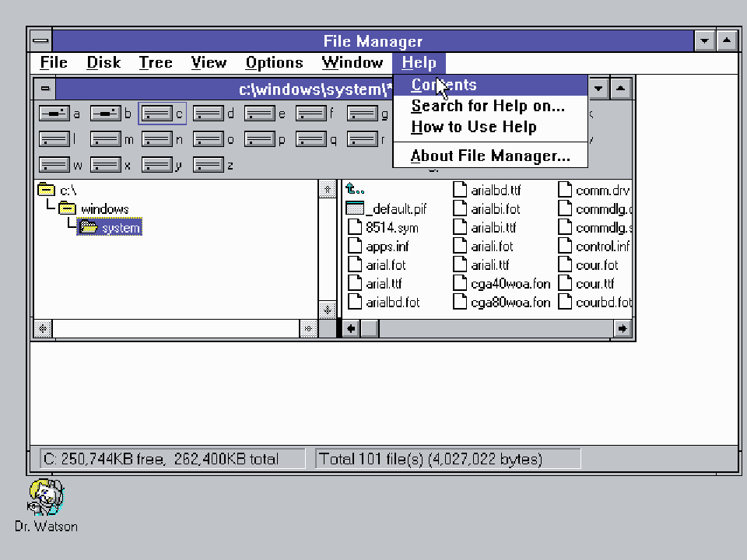Select drive b icon
This screenshot has height=560, width=747.
(x=106, y=114)
